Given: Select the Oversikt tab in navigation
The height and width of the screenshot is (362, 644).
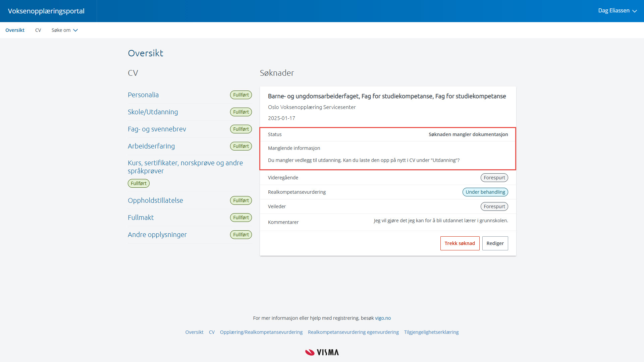Looking at the screenshot, I should [15, 30].
